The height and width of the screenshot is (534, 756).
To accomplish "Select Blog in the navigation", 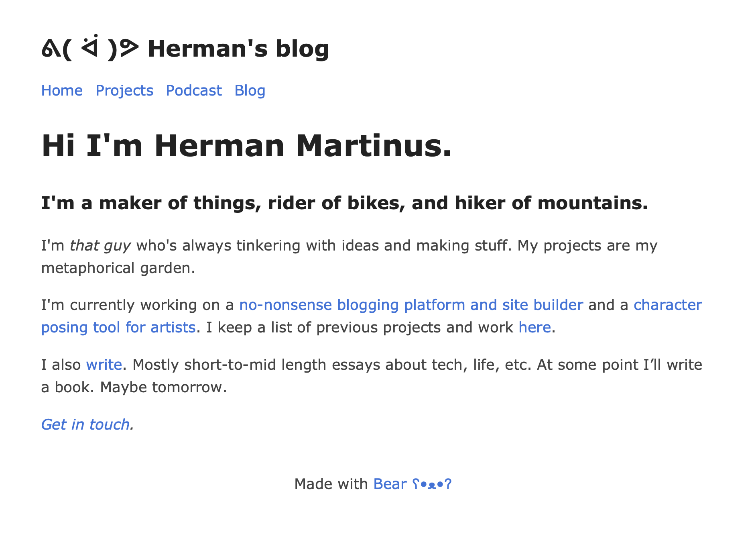I will [x=250, y=91].
